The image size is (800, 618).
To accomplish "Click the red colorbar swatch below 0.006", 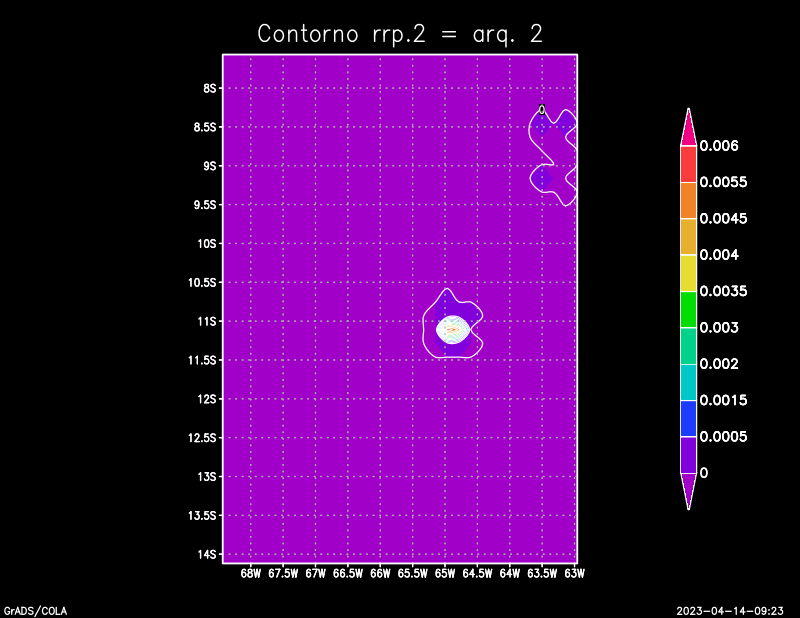I will [688, 164].
